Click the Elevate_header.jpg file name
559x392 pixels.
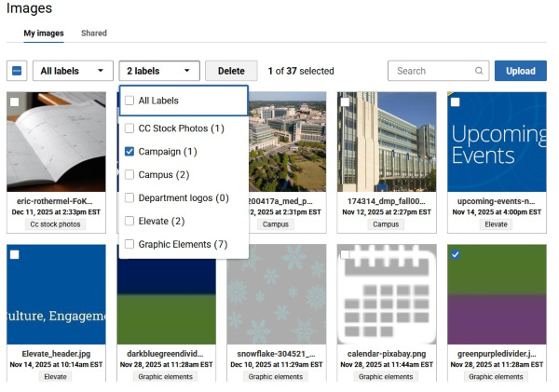(56, 354)
